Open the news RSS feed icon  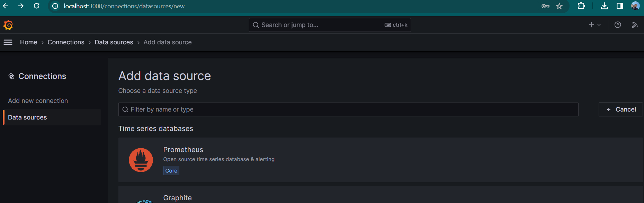point(634,25)
